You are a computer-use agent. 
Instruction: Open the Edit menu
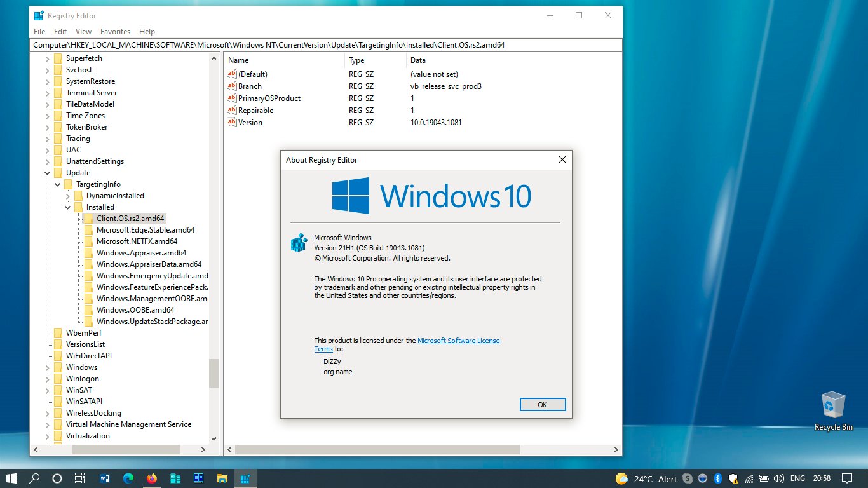click(x=60, y=31)
